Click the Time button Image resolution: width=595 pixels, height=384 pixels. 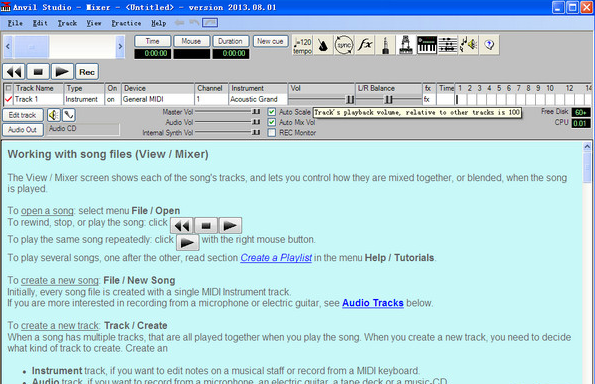153,41
